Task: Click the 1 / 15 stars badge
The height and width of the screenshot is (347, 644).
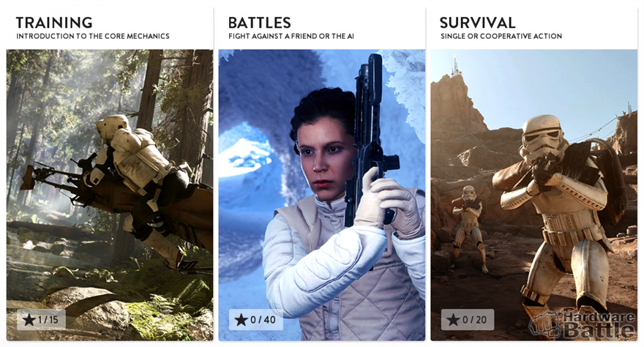Action: pyautogui.click(x=41, y=319)
